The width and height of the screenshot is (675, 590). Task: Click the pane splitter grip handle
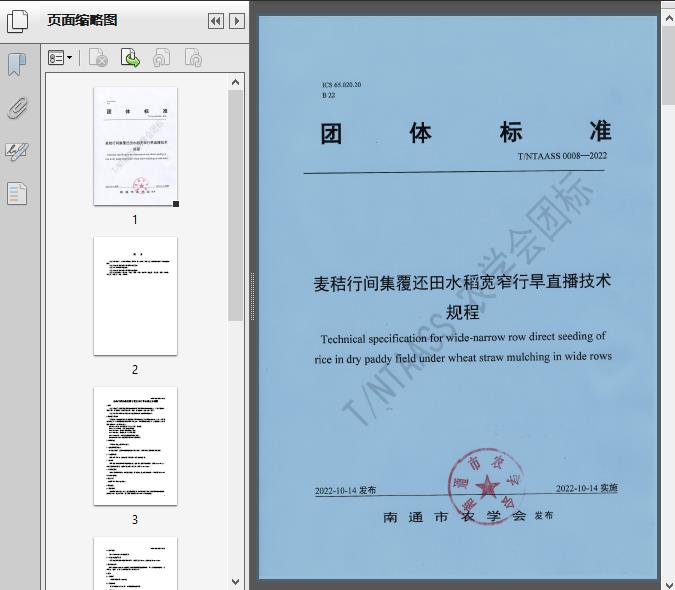253,296
